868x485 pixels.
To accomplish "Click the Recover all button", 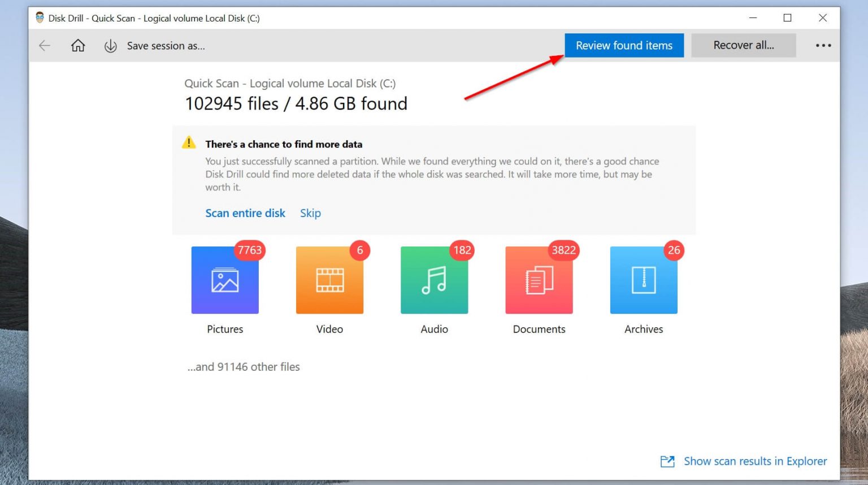I will point(744,45).
